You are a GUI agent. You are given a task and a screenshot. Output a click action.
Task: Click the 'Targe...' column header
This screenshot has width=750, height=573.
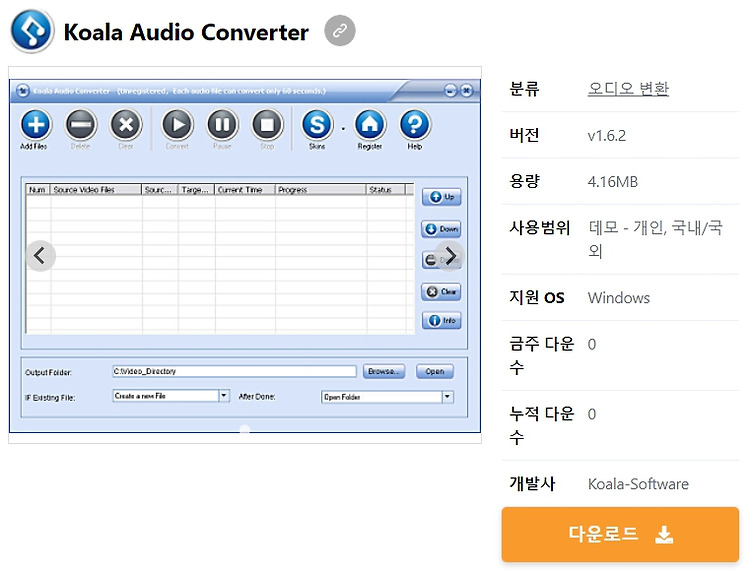[197, 190]
